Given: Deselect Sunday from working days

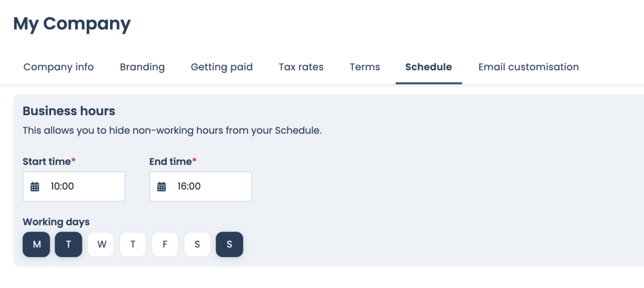Looking at the screenshot, I should [x=229, y=244].
